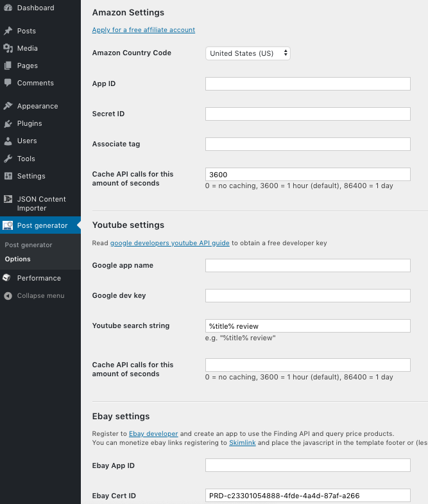Click the Users person icon
428x504 pixels.
(x=8, y=141)
